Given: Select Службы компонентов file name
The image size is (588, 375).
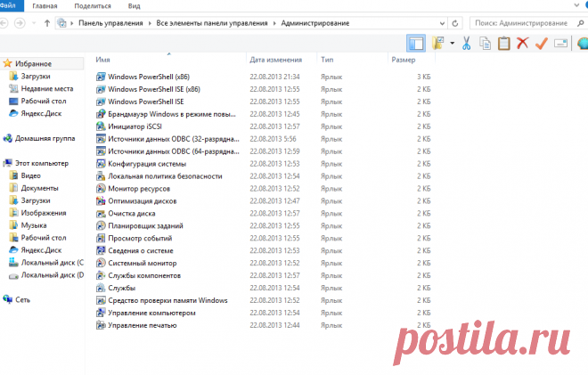Looking at the screenshot, I should [x=144, y=275].
